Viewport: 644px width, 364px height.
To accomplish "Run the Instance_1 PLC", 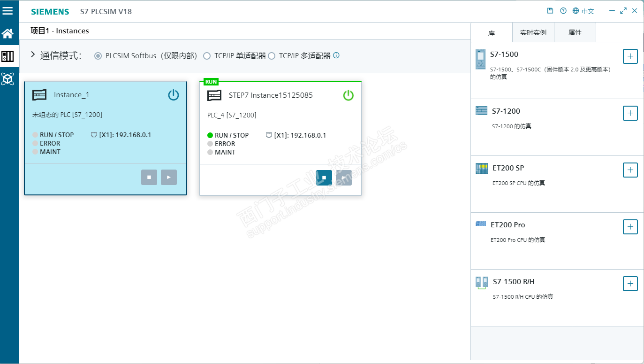I will pos(169,177).
